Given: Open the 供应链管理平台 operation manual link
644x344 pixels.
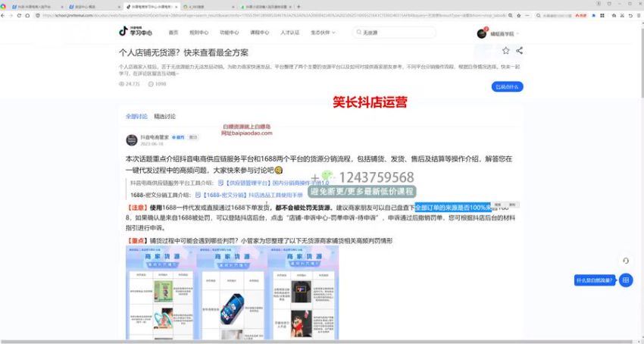Looking at the screenshot, I should point(274,183).
